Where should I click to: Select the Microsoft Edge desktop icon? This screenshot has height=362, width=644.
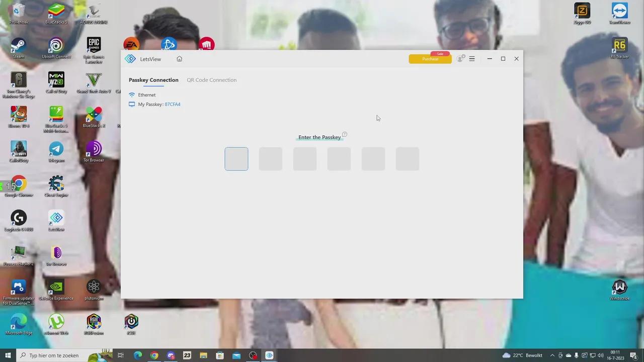pos(19,325)
